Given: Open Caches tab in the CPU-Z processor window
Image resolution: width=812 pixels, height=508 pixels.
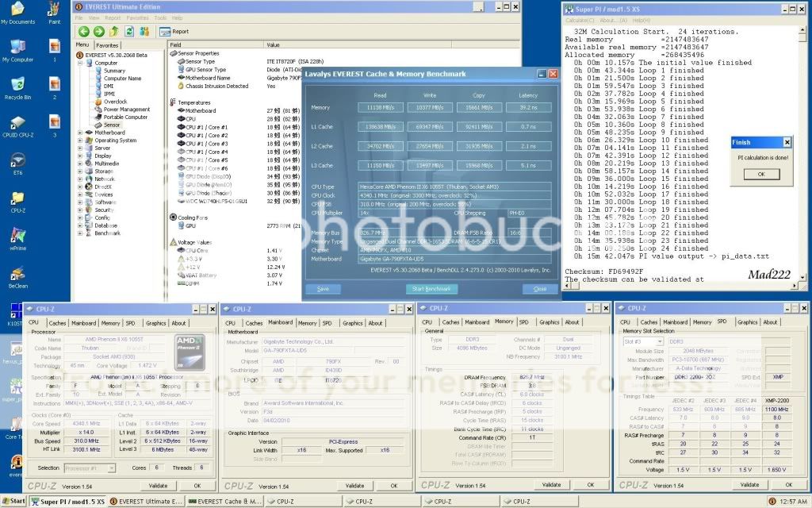Looking at the screenshot, I should pos(57,323).
